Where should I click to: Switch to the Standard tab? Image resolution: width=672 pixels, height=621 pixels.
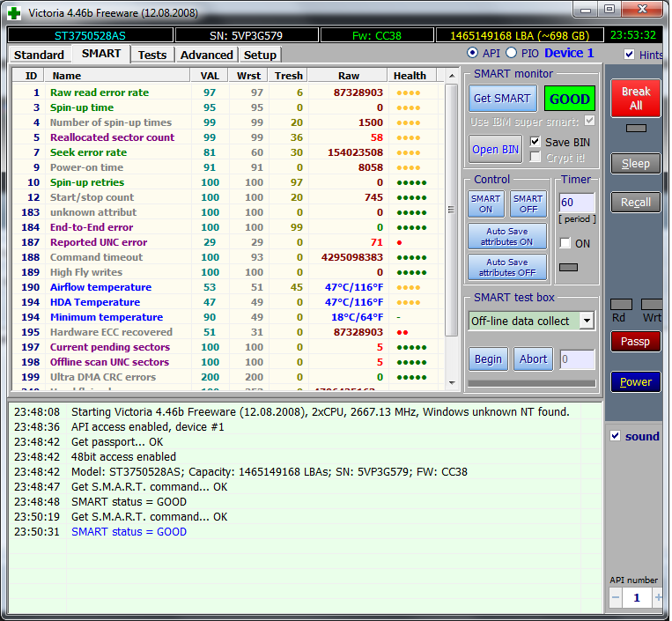pyautogui.click(x=39, y=55)
